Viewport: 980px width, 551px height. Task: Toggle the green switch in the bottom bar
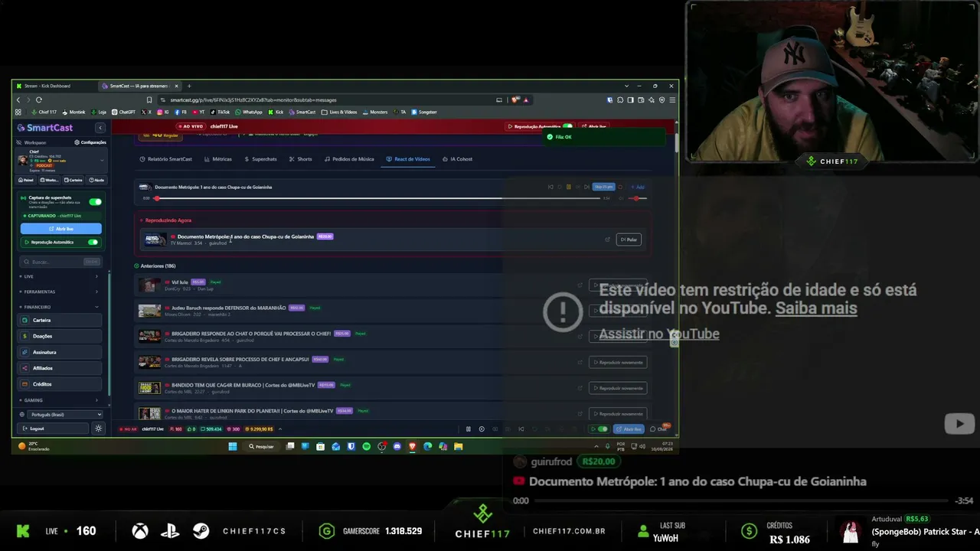(x=602, y=429)
